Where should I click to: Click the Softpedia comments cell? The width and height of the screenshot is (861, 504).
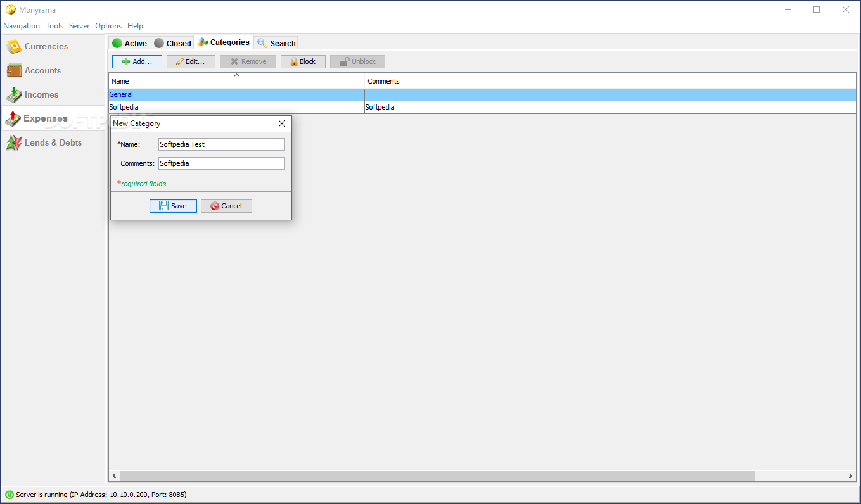[x=610, y=107]
